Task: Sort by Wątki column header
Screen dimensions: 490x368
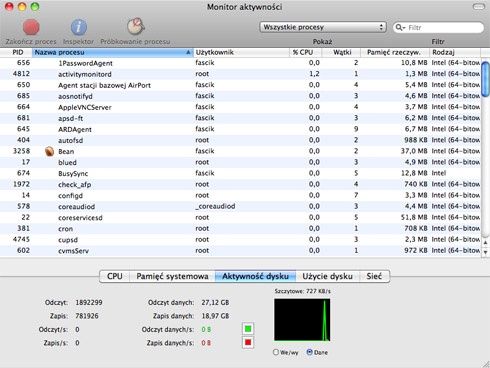Action: pyautogui.click(x=341, y=52)
